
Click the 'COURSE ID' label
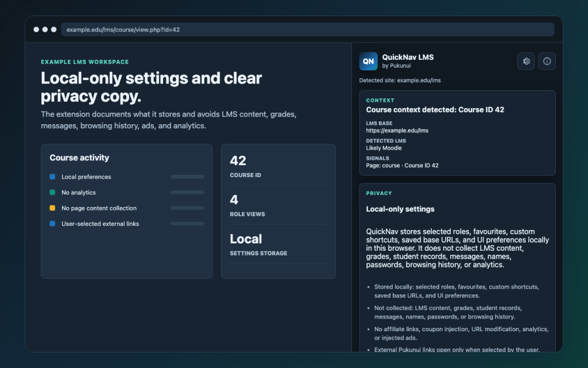246,175
